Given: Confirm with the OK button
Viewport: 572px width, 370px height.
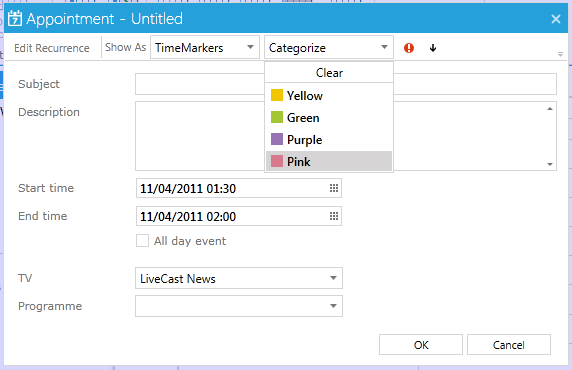Looking at the screenshot, I should 421,345.
